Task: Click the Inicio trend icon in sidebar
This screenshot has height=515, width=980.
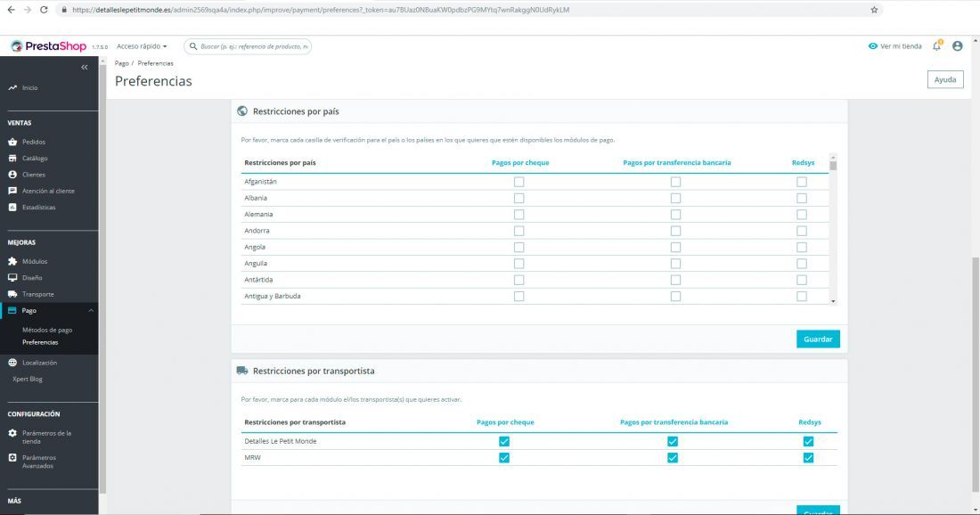Action: (12, 87)
